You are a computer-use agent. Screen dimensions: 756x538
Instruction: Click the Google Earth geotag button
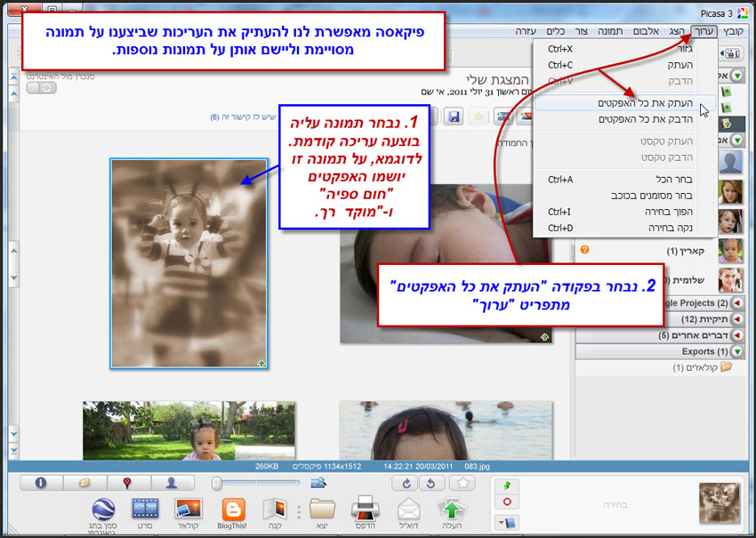(x=103, y=515)
